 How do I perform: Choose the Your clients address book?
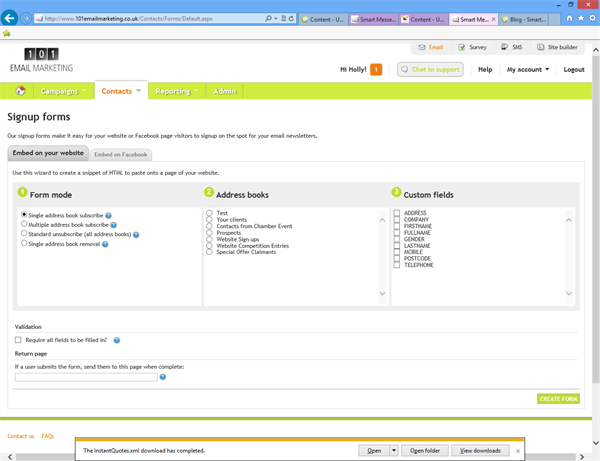[x=209, y=219]
